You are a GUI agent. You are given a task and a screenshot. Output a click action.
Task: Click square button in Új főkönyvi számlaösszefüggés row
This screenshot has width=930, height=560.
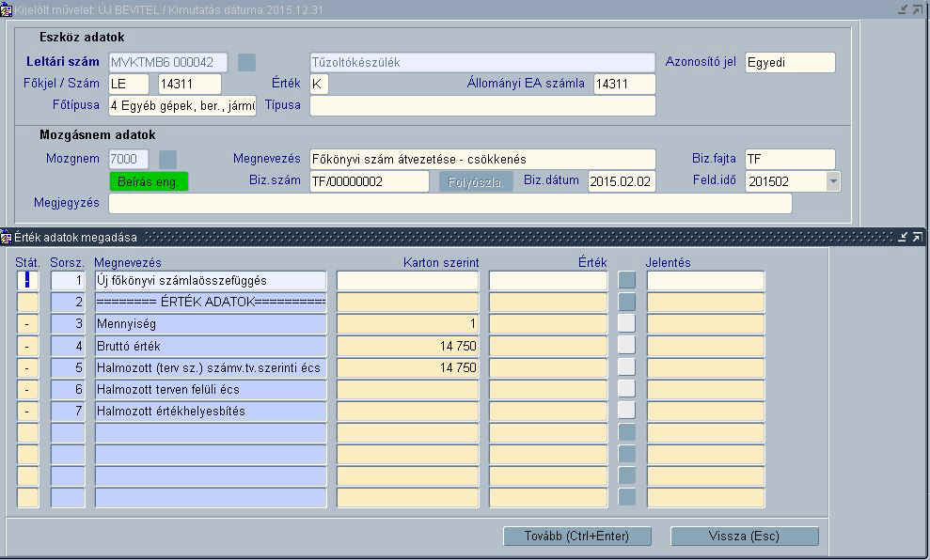pos(627,280)
